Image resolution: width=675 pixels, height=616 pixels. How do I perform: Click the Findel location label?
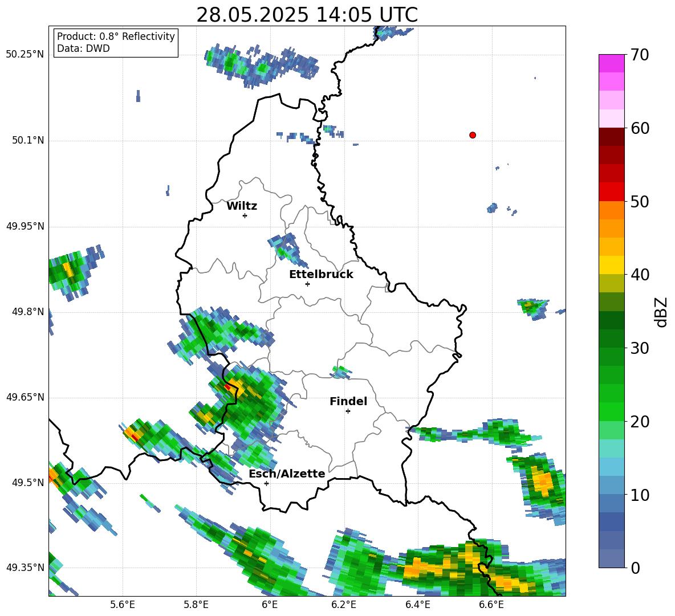(348, 401)
